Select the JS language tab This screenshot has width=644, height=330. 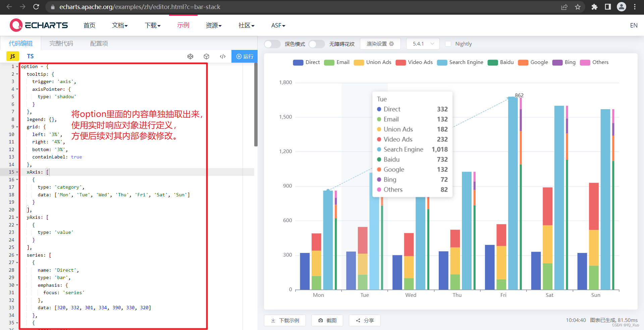[x=13, y=56]
